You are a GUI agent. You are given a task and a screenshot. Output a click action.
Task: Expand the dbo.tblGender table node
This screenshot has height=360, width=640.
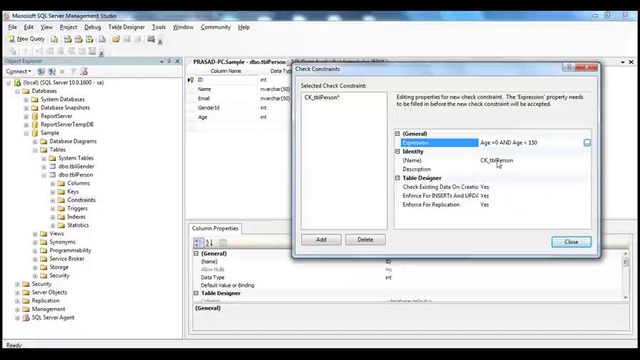point(44,167)
